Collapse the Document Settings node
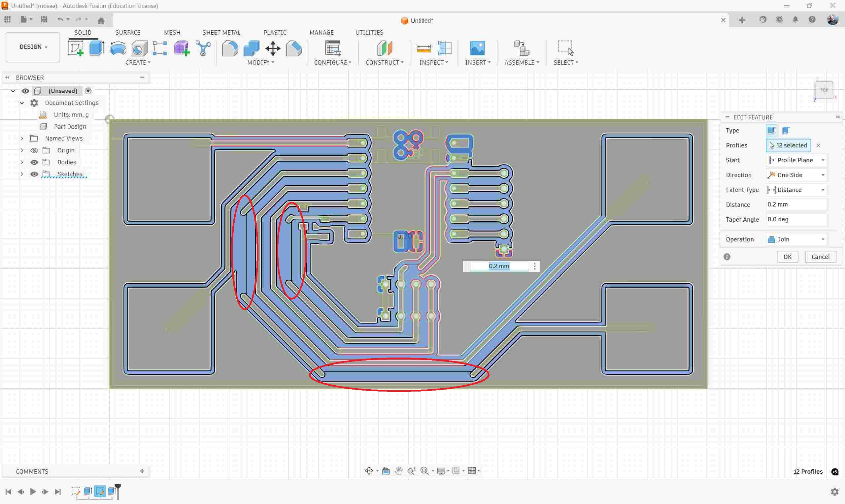This screenshot has width=845, height=504. (22, 103)
